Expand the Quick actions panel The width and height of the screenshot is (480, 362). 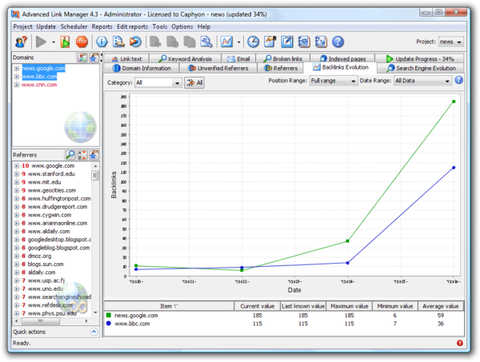pyautogui.click(x=94, y=332)
